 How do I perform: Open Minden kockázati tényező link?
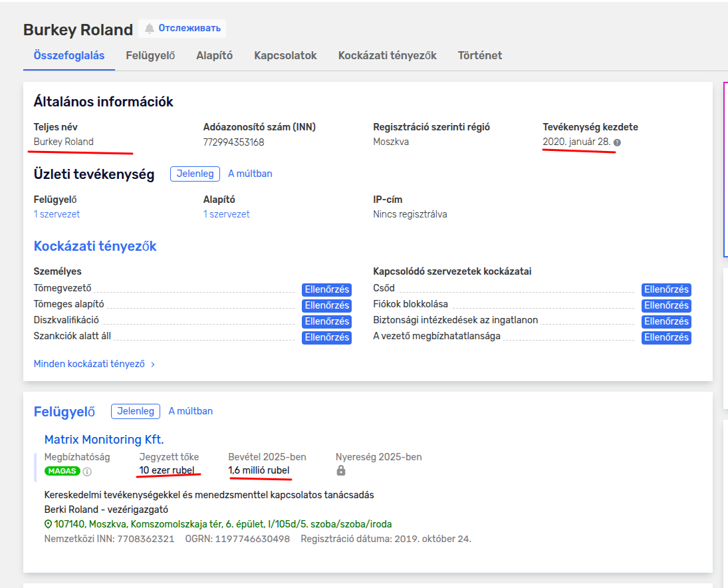click(x=89, y=364)
